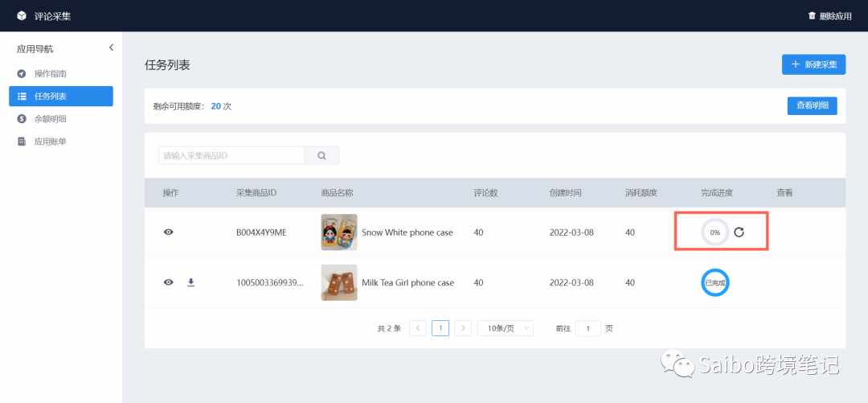Click the 共 2 条 total count text
The width and height of the screenshot is (868, 403).
(389, 328)
